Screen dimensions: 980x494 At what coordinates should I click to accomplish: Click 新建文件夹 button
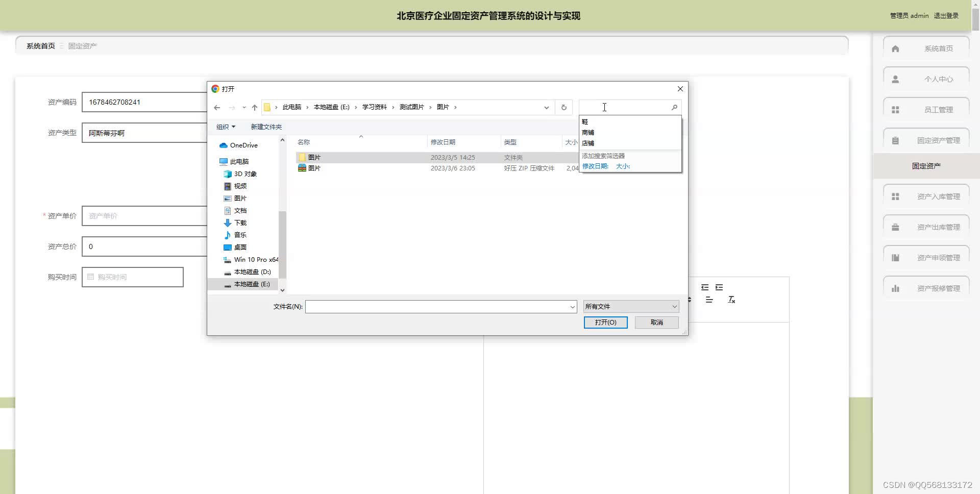pyautogui.click(x=266, y=127)
